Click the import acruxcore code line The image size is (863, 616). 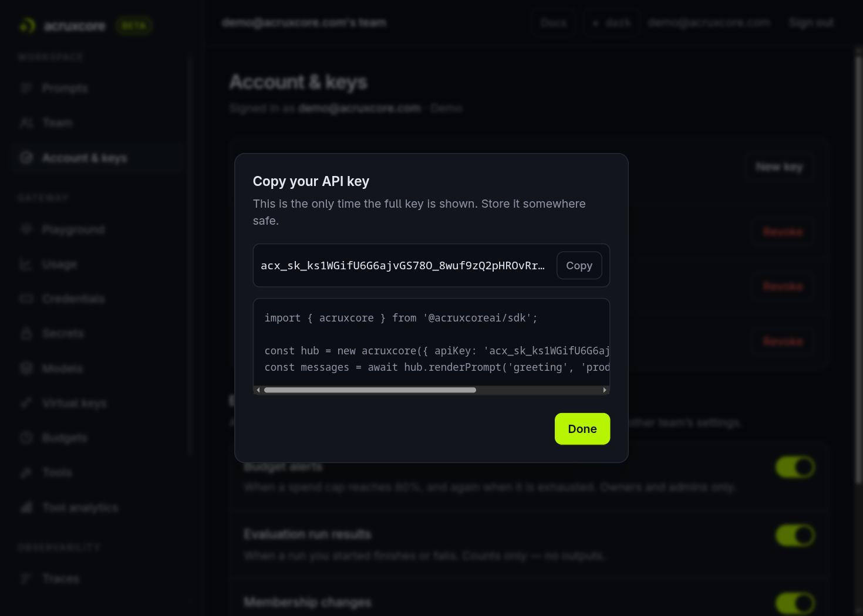pyautogui.click(x=401, y=318)
